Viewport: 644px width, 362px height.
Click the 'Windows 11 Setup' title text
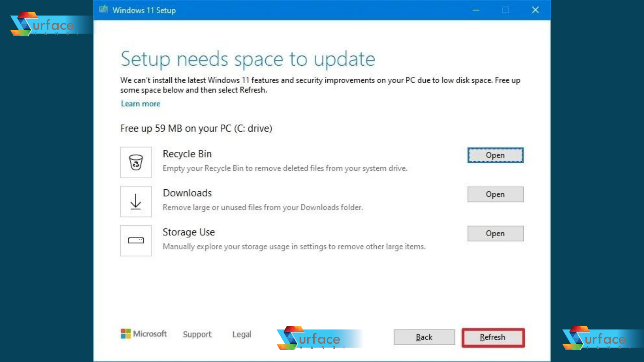tap(144, 10)
